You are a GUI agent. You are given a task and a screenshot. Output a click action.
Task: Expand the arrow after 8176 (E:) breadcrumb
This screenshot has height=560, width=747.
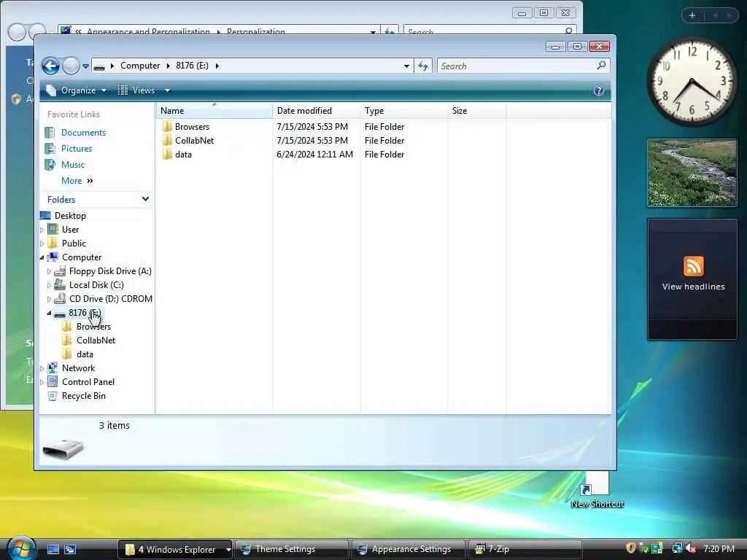click(x=217, y=66)
